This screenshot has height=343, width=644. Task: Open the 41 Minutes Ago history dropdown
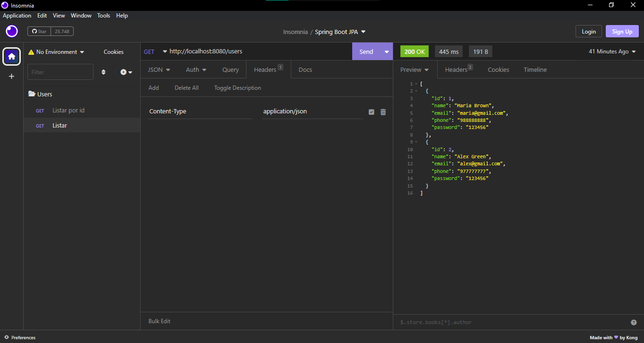pos(612,51)
